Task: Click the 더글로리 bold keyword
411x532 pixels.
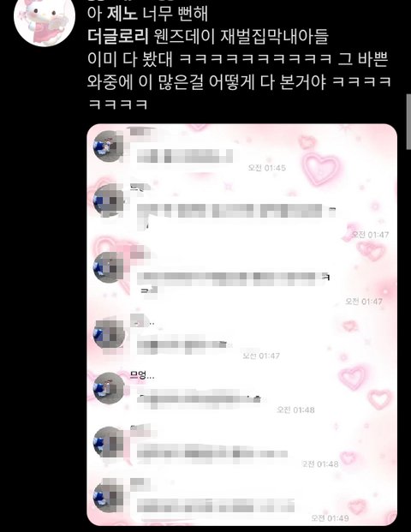Action: pos(117,36)
